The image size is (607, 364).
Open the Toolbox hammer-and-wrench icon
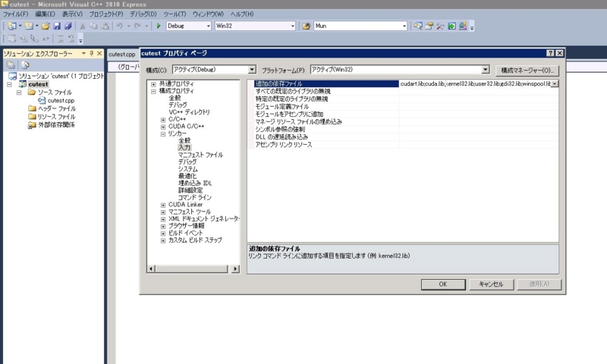coord(440,26)
